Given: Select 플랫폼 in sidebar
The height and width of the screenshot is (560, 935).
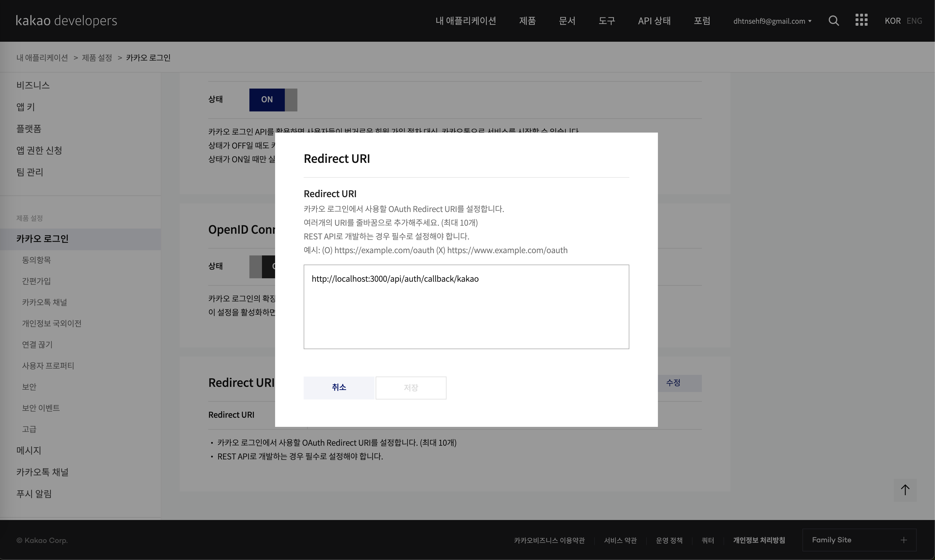Looking at the screenshot, I should point(29,129).
